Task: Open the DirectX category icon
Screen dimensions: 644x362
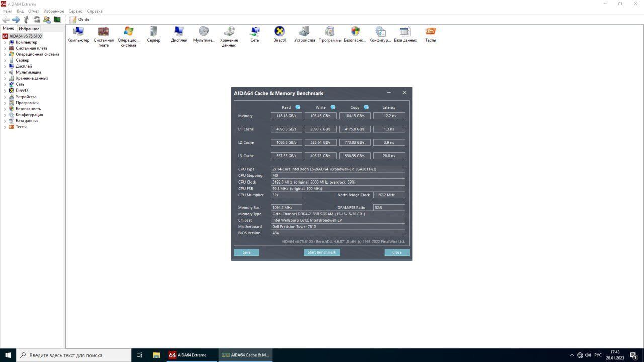Action: point(279,32)
